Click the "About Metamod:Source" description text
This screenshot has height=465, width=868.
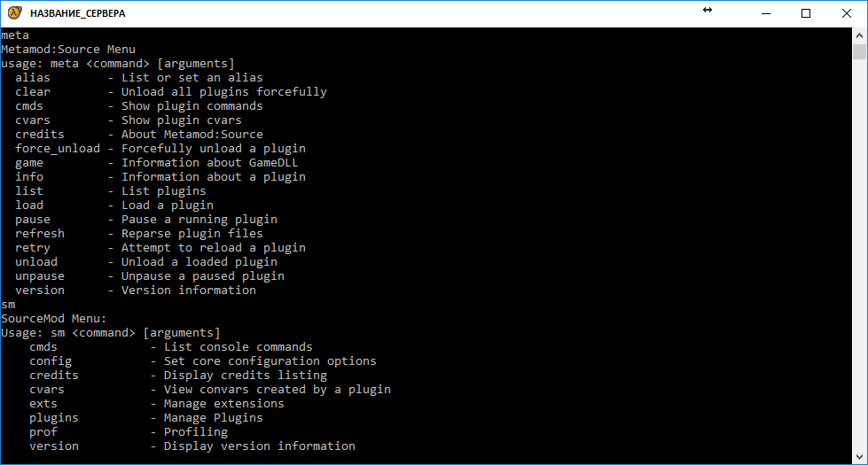coord(192,135)
